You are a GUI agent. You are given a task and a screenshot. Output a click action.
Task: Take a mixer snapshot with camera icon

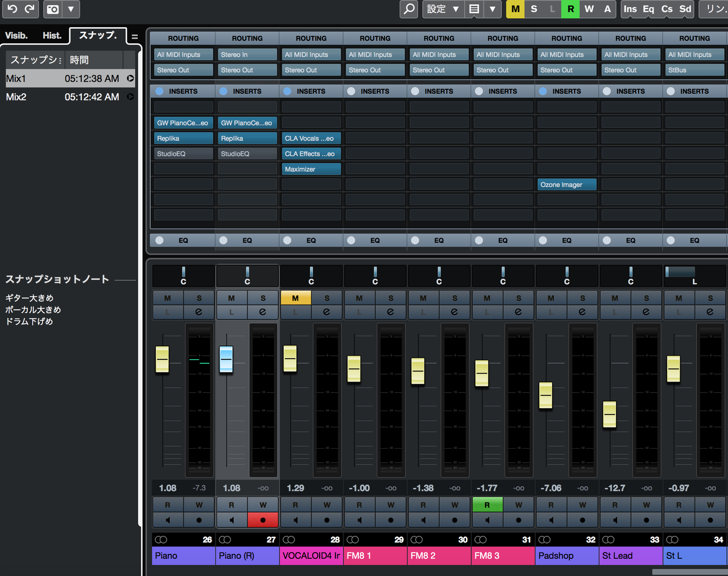click(x=53, y=9)
